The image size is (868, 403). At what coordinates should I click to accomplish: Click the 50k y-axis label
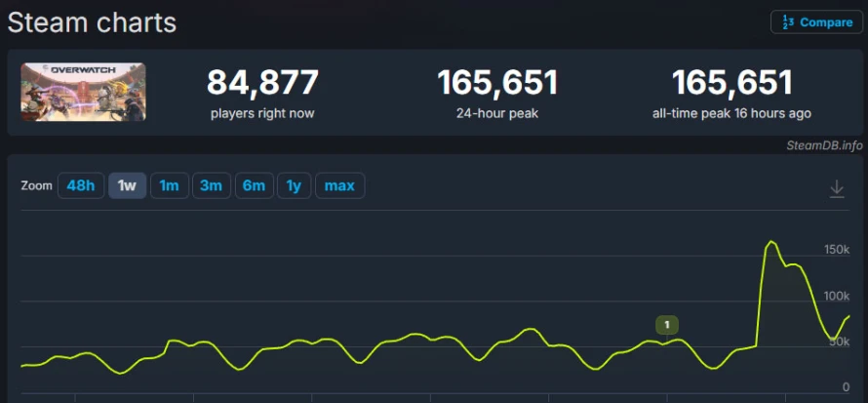pos(839,342)
